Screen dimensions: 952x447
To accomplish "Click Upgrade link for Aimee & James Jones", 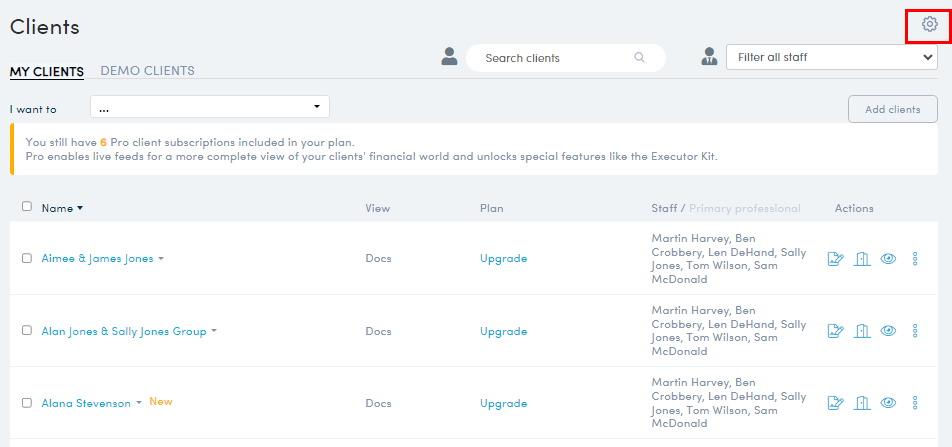I will tap(503, 259).
